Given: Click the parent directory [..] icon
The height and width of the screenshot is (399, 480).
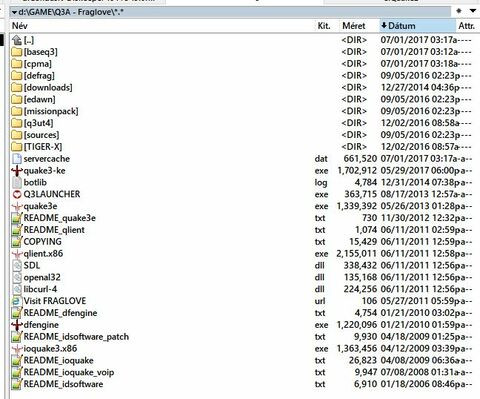Looking at the screenshot, I should pyautogui.click(x=17, y=40).
